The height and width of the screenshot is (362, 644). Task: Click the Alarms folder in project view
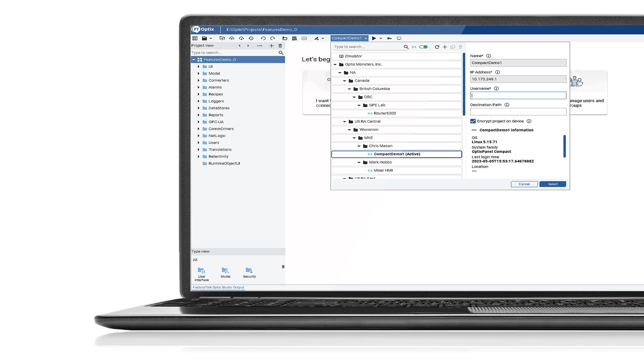point(215,87)
